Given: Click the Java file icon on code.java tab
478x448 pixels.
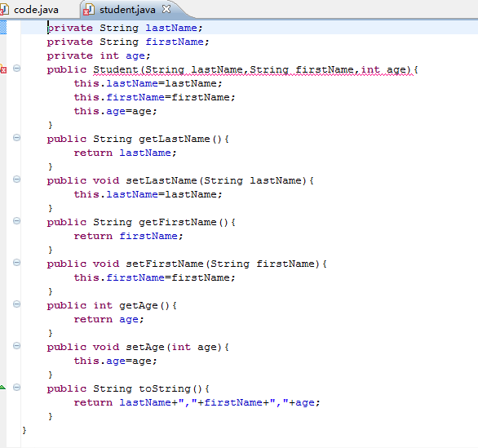Looking at the screenshot, I should click(x=4, y=10).
